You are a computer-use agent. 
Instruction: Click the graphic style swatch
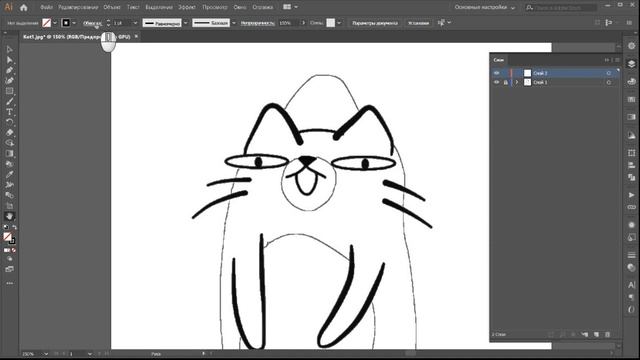(x=331, y=23)
